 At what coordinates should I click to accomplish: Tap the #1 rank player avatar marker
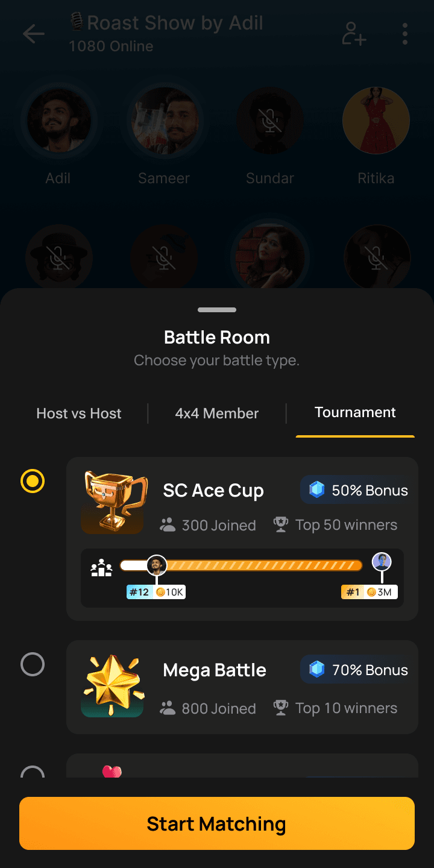pyautogui.click(x=382, y=562)
